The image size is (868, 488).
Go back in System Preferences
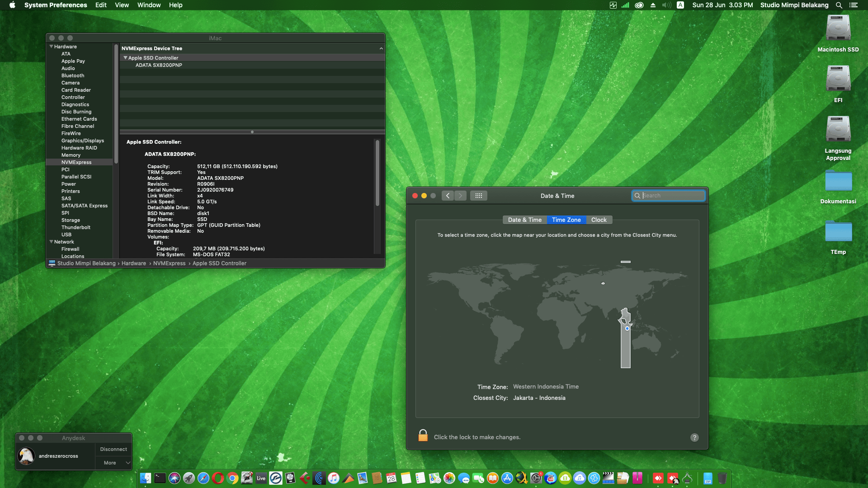pyautogui.click(x=448, y=196)
